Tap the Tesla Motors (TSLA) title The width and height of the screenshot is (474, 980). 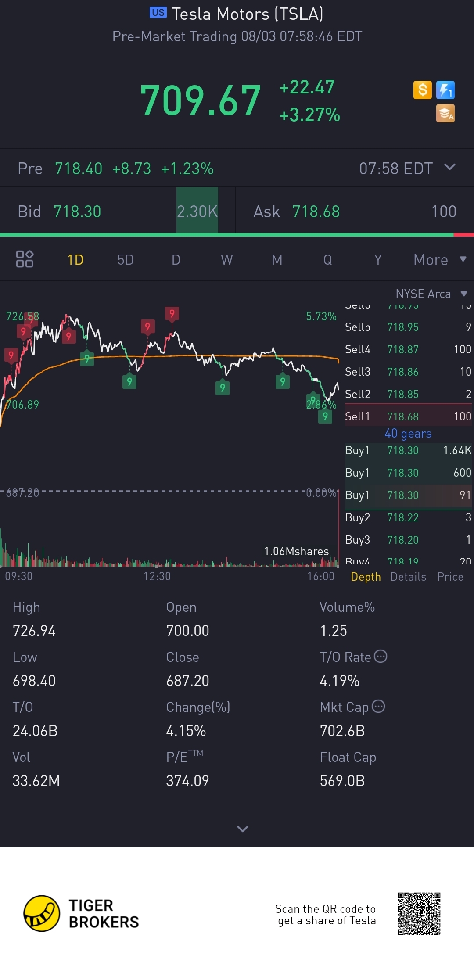[x=248, y=14]
